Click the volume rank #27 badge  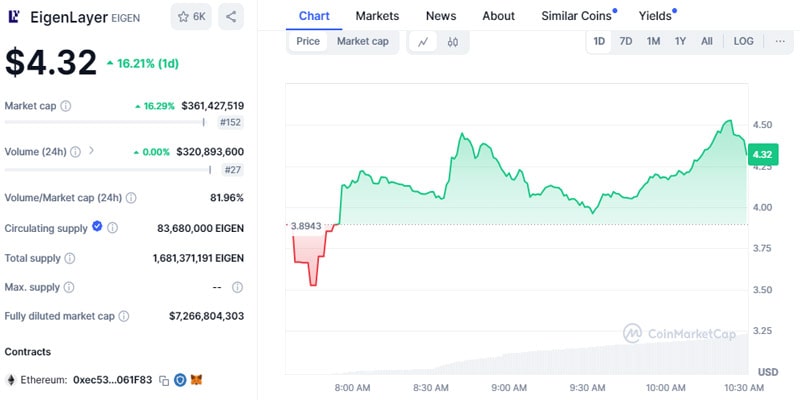(233, 170)
